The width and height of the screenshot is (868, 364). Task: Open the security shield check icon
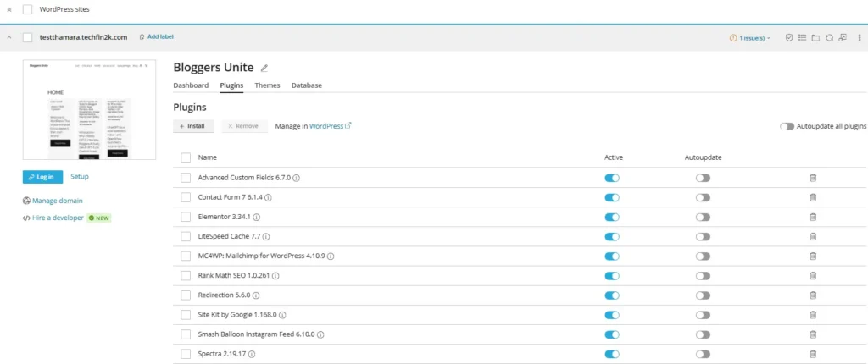pyautogui.click(x=789, y=37)
